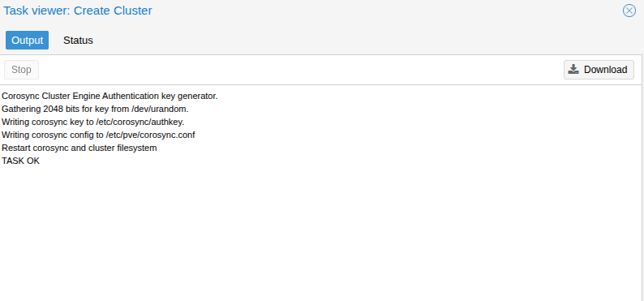Close the Task viewer dialog
Viewport: 644px width, 301px height.
point(629,11)
